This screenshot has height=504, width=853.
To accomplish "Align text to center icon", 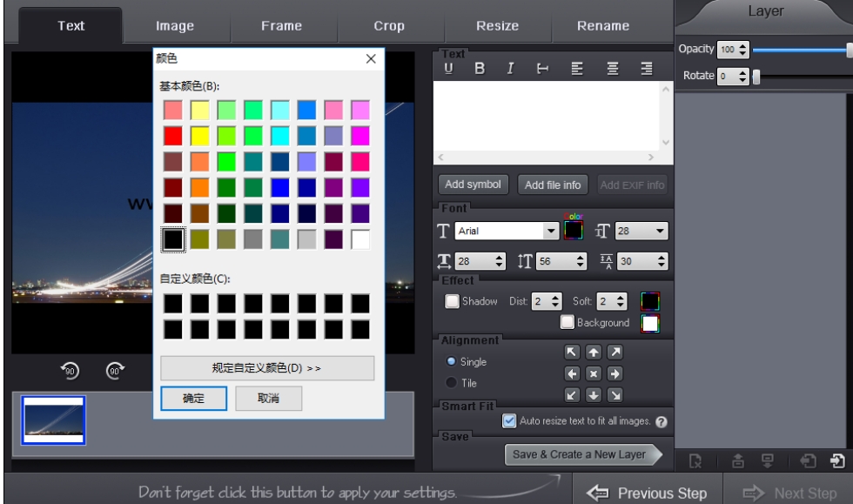I will pos(613,69).
